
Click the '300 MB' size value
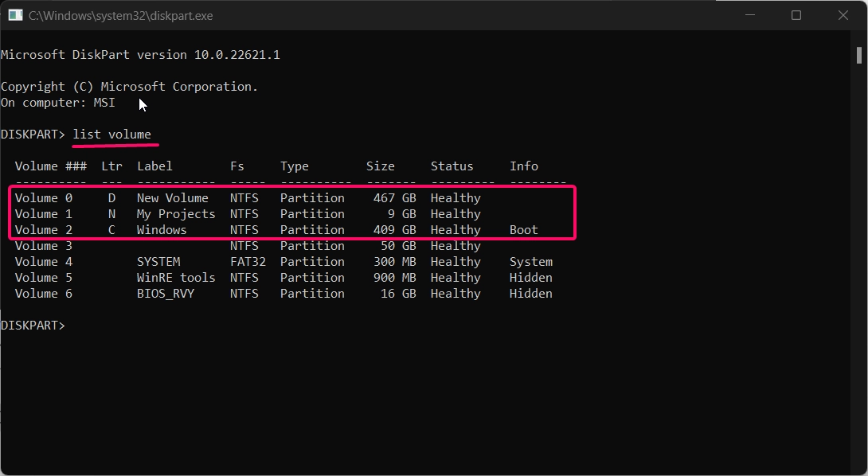click(395, 262)
